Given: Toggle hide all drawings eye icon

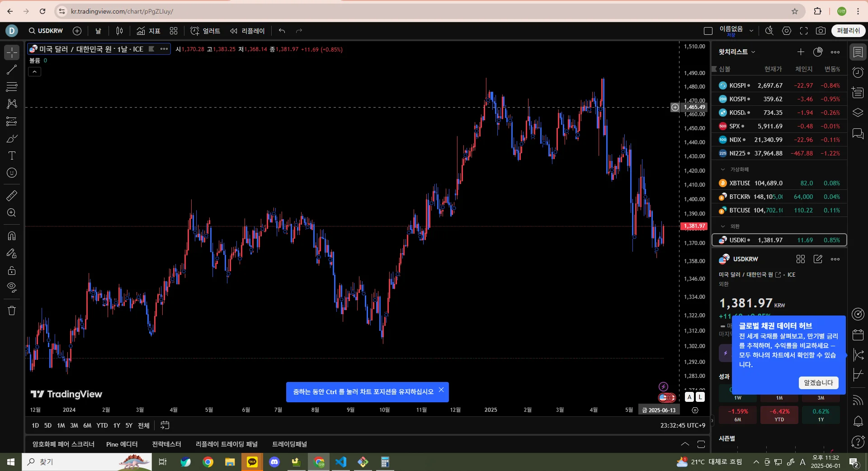Looking at the screenshot, I should pyautogui.click(x=12, y=287).
